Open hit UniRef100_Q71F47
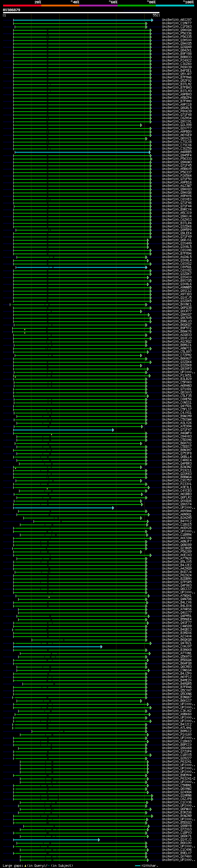The image size is (197, 868). click(176, 430)
